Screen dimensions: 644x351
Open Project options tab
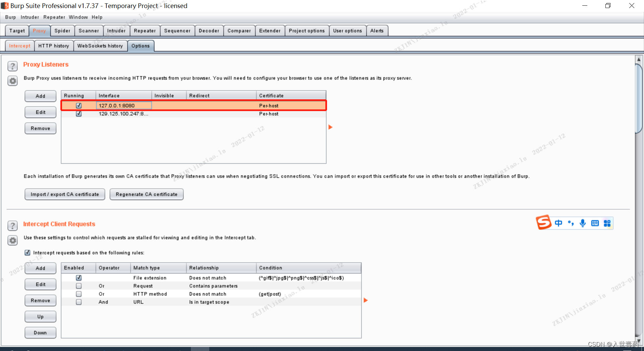(x=307, y=31)
